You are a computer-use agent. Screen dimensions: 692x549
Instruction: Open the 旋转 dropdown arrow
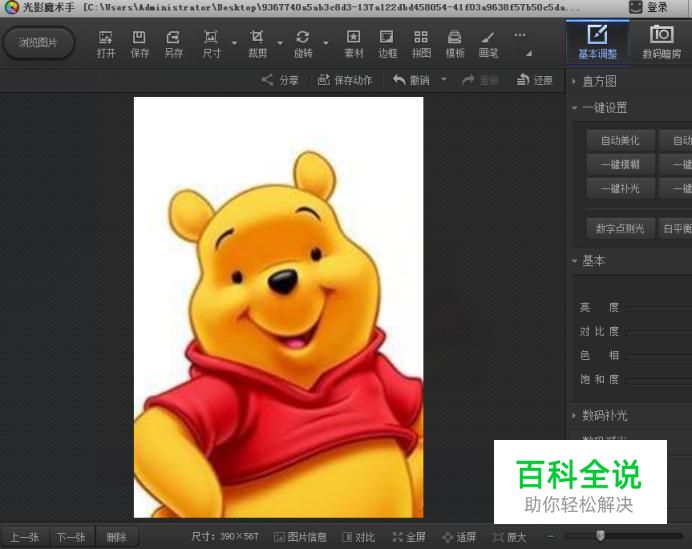pos(326,43)
